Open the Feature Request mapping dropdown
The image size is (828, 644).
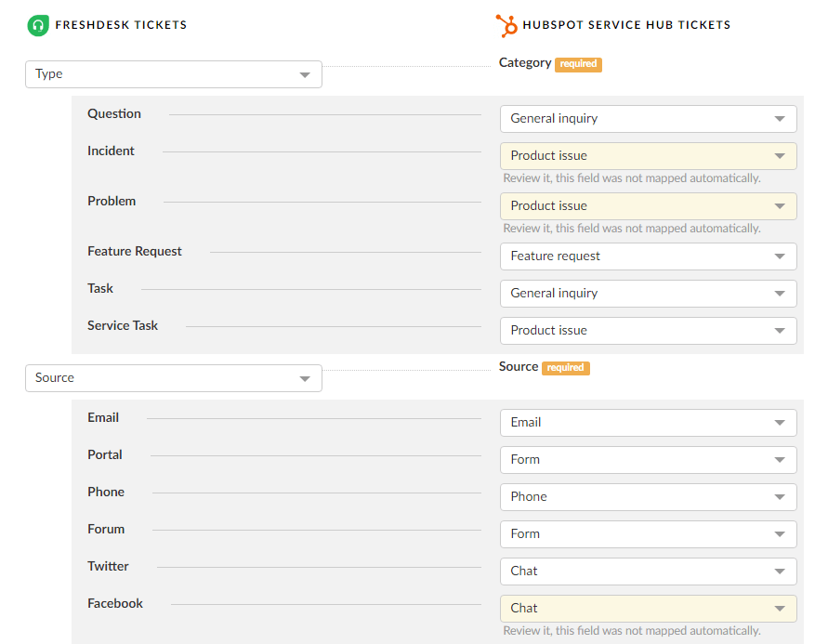point(649,256)
